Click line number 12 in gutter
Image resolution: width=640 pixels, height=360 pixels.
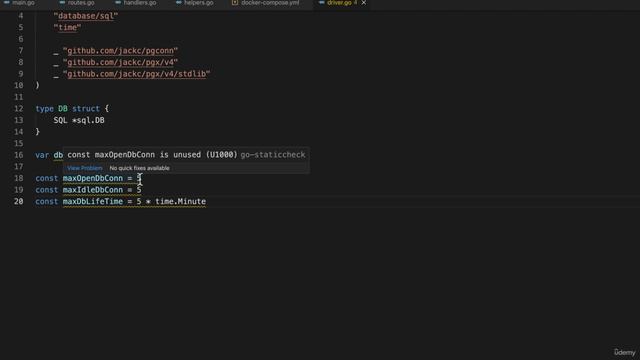[19, 109]
